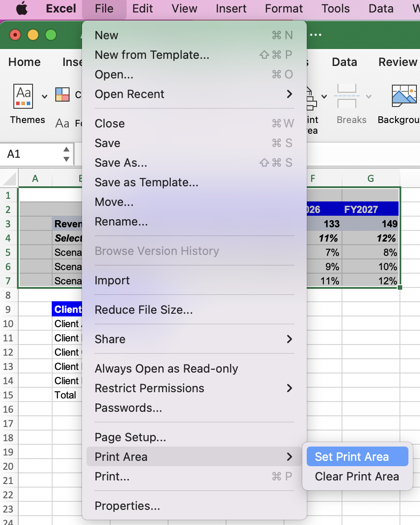Click the title bar ellipsis icon
Viewport: 420px width, 525px height.
click(316, 35)
